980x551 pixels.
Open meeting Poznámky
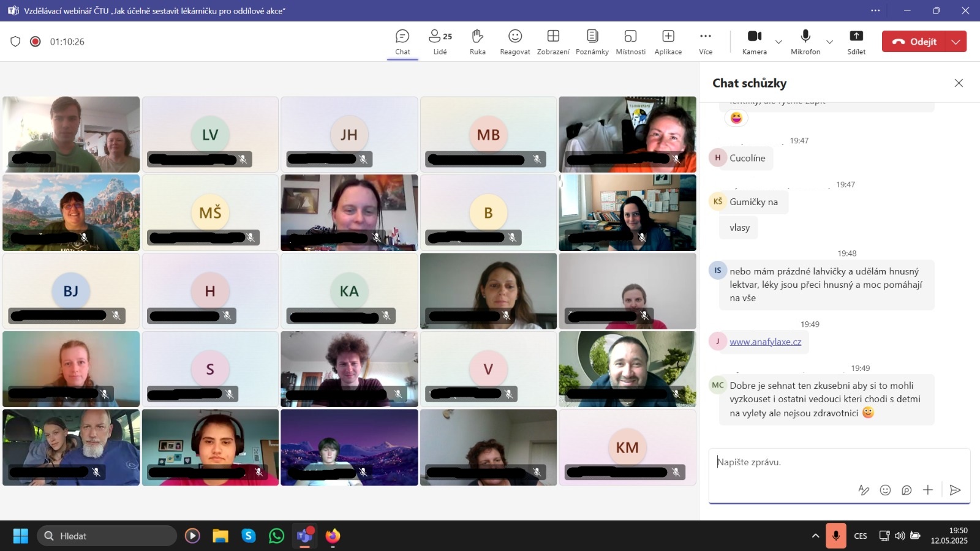pos(592,42)
